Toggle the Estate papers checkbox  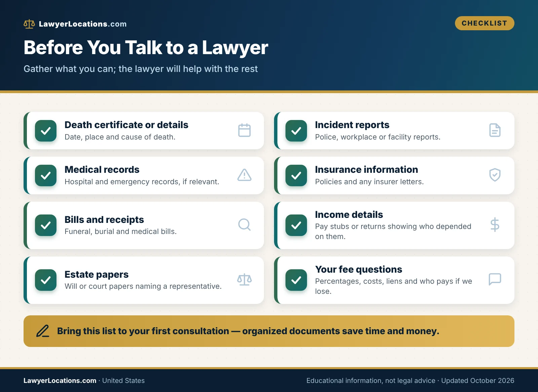coord(46,280)
